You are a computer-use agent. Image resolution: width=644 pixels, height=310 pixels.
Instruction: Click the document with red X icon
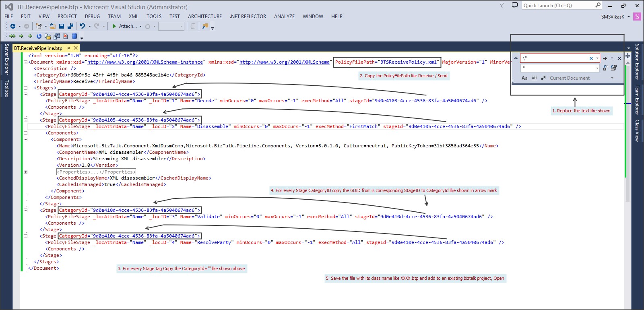click(x=65, y=36)
